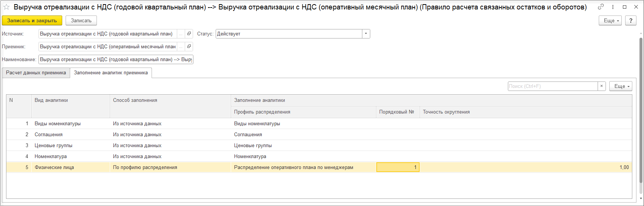Click the vertical scrollbar on the right edge
The height and width of the screenshot is (206, 644).
click(x=641, y=113)
